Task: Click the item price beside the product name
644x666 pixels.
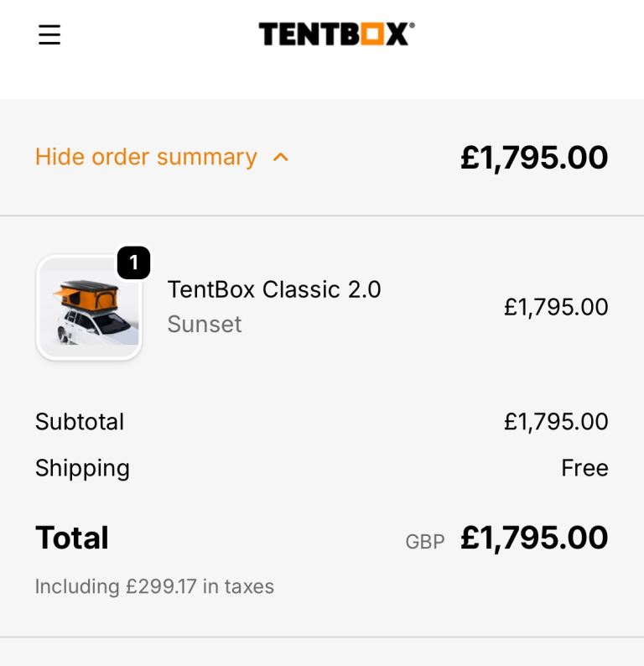Action: point(555,307)
